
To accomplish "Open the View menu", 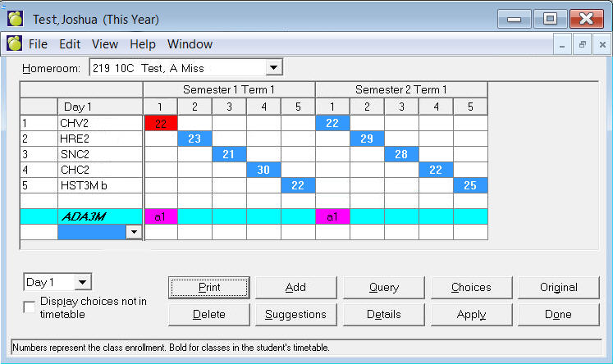I will point(104,44).
